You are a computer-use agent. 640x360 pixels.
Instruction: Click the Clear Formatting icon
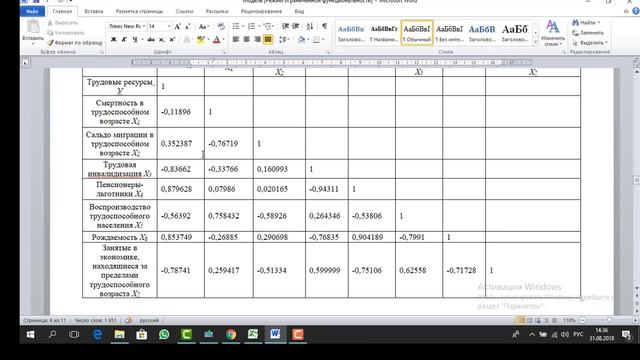tap(221, 27)
